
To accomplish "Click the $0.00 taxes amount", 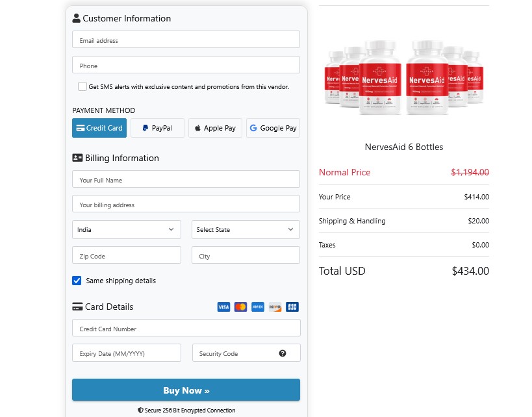I will coord(481,245).
